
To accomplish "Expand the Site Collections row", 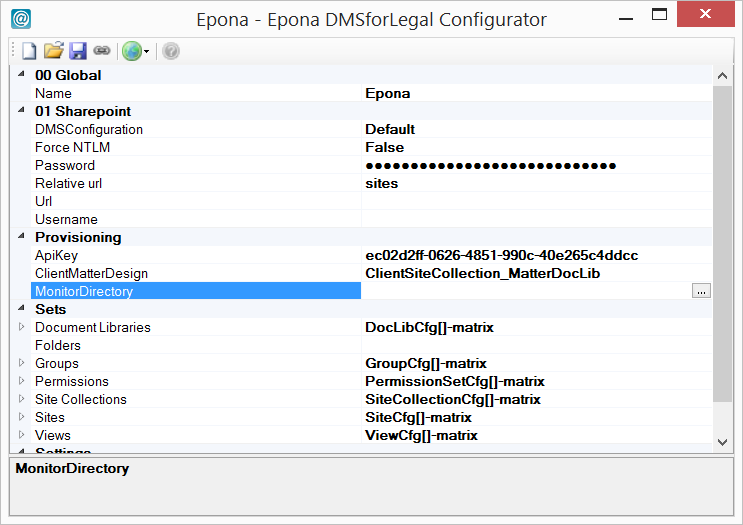I will click(21, 399).
